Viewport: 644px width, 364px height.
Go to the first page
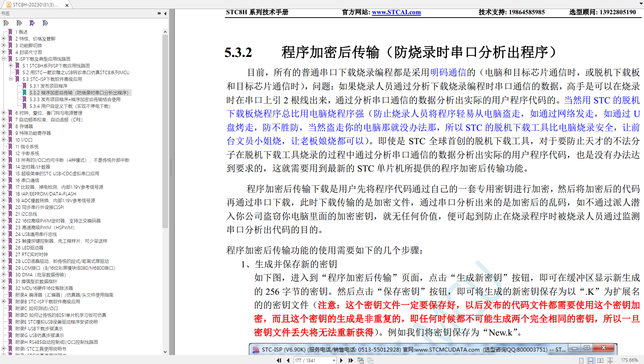(279, 360)
